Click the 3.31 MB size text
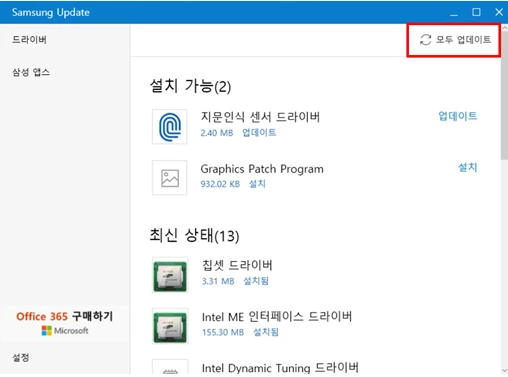The width and height of the screenshot is (508, 377). pyautogui.click(x=218, y=281)
